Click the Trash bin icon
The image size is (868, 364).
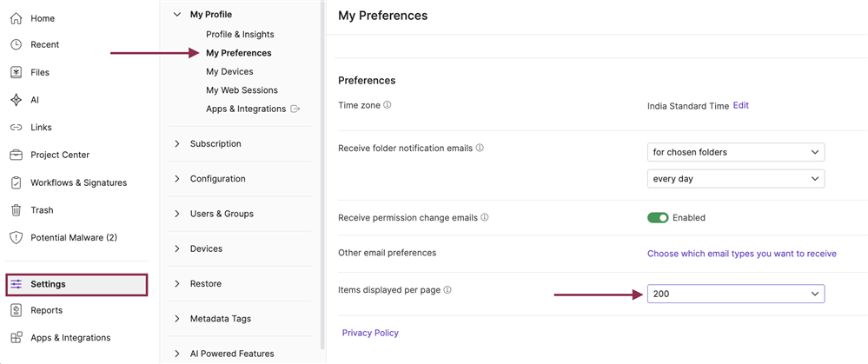(17, 210)
